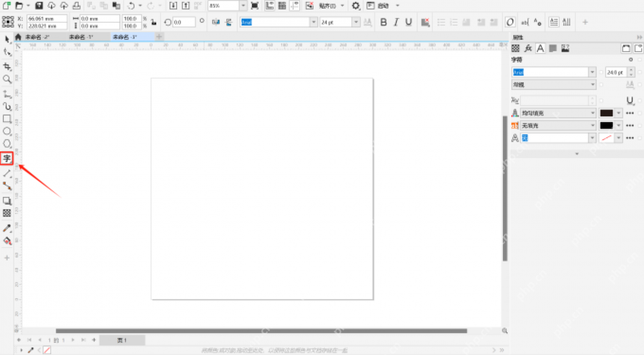Click the Full-screen preview icon
The width and height of the screenshot is (644, 355).
coord(255,6)
